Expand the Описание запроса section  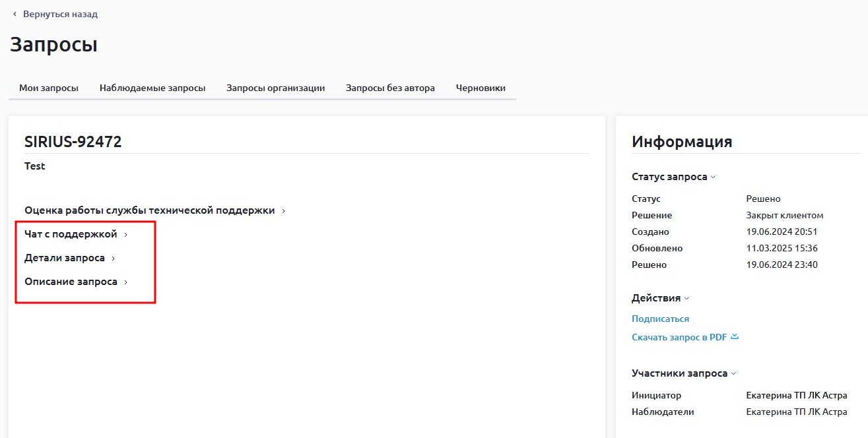[71, 282]
